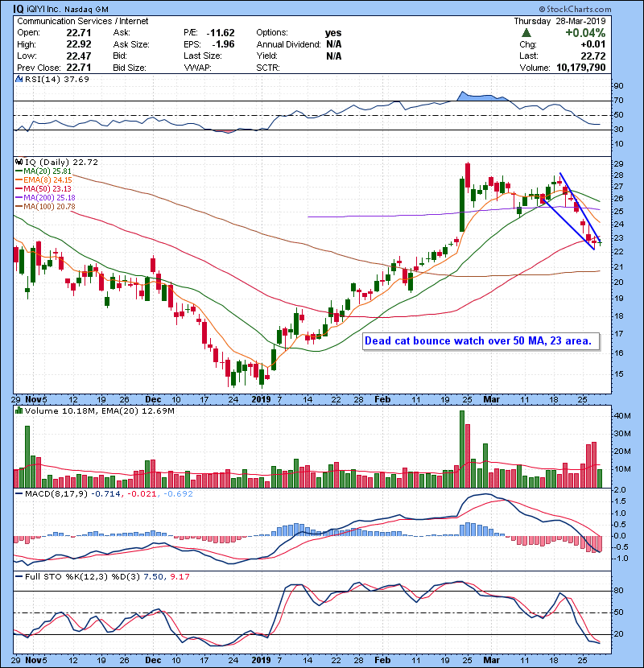Click the 2019 label on price chart axis
644x668 pixels.
(x=261, y=399)
